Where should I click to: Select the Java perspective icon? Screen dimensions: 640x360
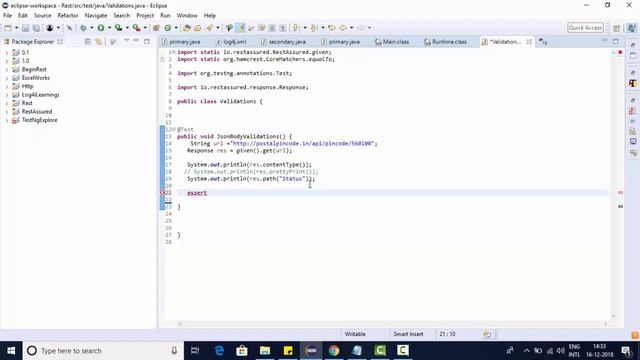[631, 28]
